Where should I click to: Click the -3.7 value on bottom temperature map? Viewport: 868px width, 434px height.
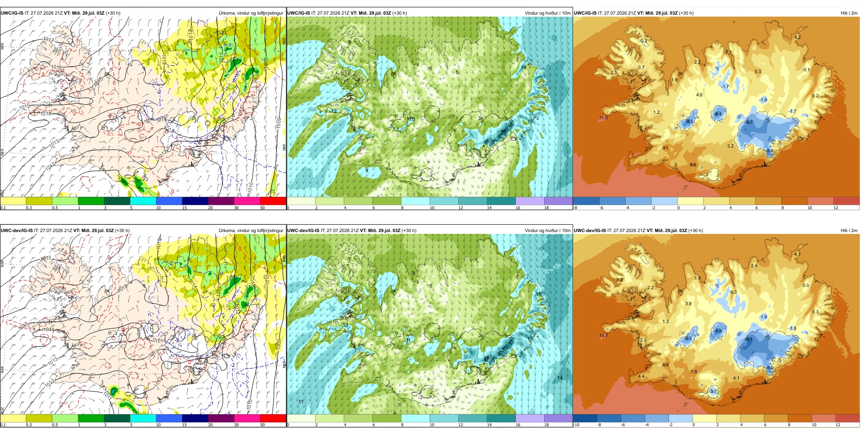click(713, 392)
